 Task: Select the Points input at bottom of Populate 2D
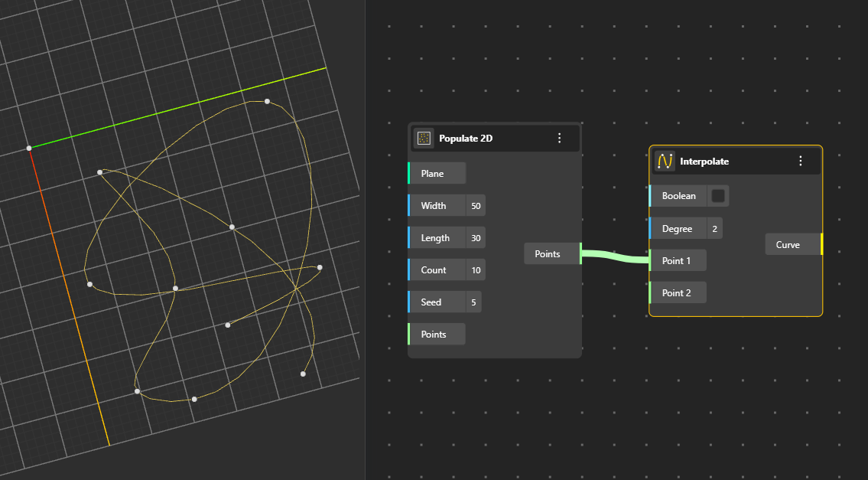click(436, 335)
